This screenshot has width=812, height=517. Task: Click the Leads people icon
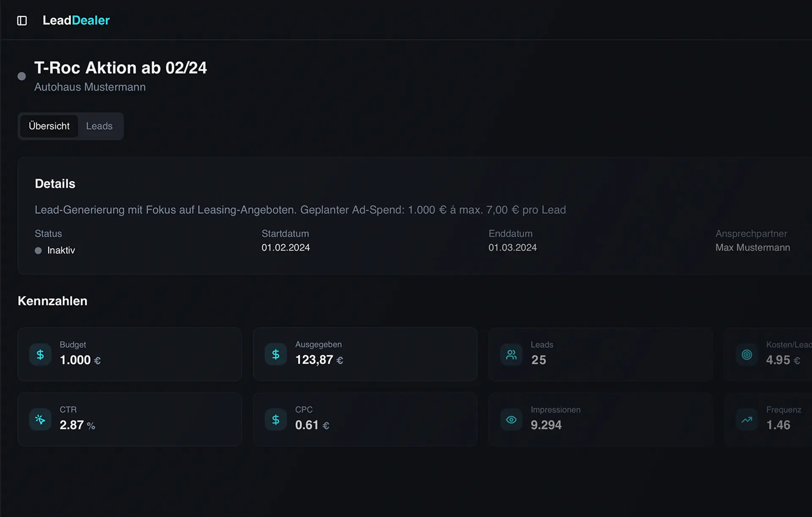click(x=511, y=355)
